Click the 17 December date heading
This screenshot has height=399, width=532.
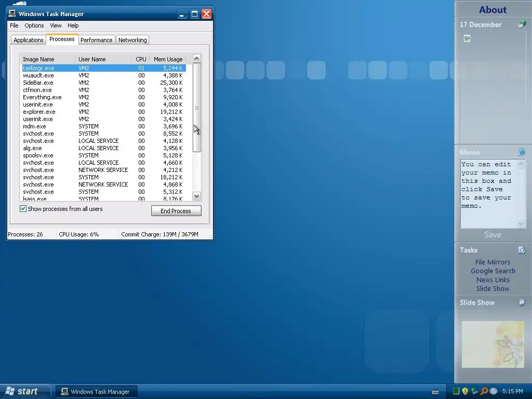click(481, 24)
